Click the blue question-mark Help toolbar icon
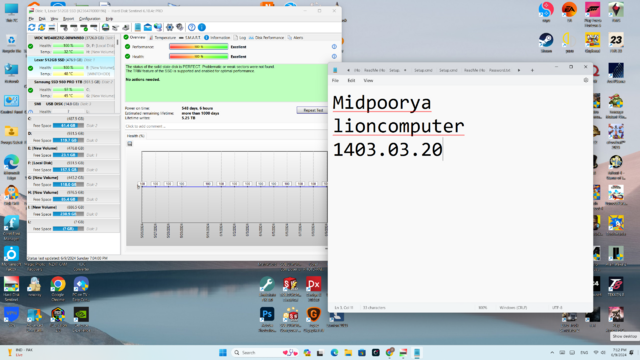This screenshot has height=360, width=640. coord(191,27)
